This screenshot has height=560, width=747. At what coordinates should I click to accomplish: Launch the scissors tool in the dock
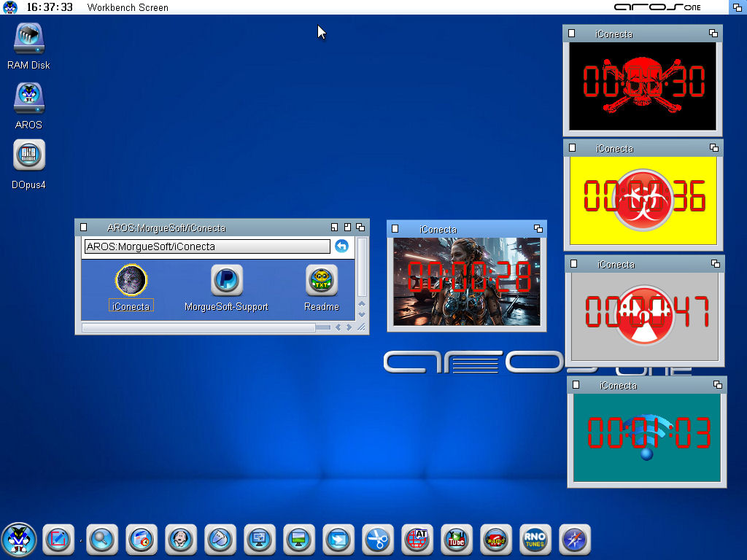tap(377, 540)
